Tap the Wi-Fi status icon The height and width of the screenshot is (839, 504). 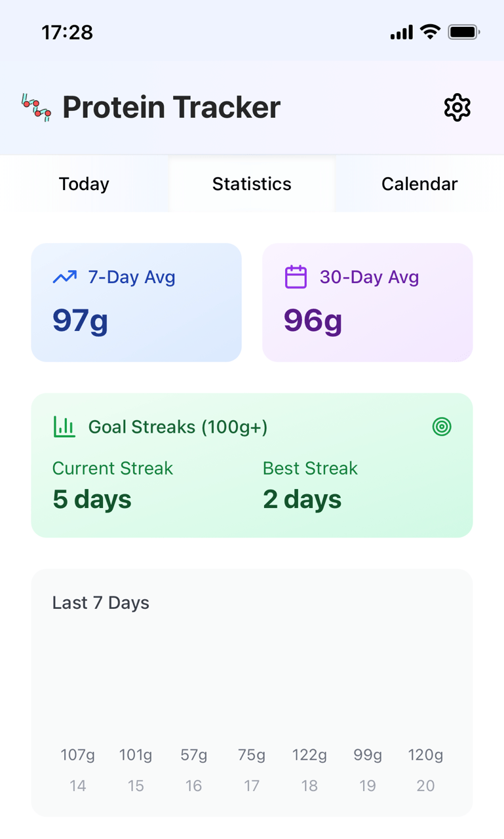point(430,31)
